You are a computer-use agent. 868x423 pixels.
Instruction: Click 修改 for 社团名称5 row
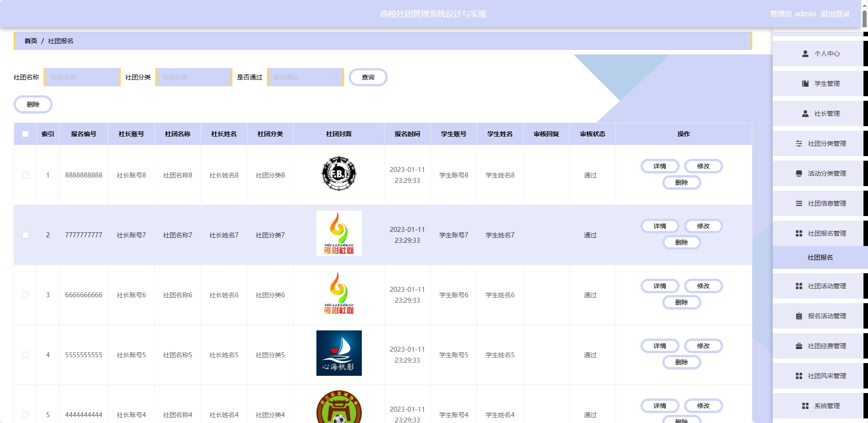704,346
